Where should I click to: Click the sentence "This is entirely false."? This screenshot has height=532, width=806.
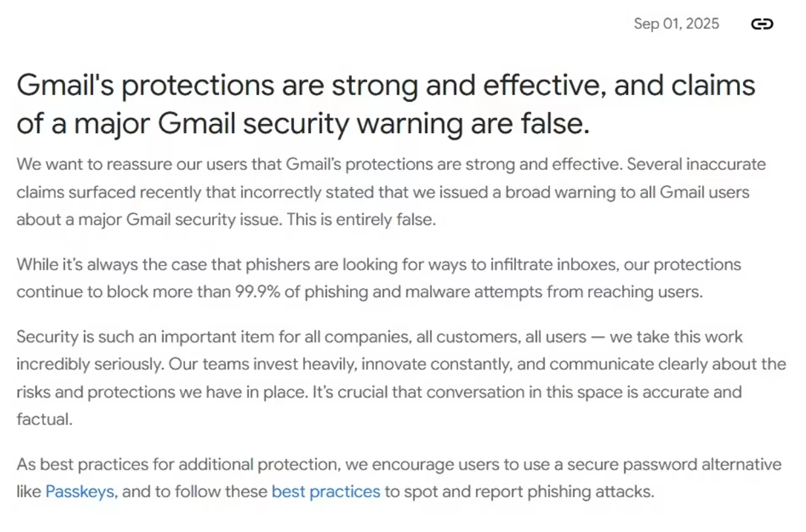pyautogui.click(x=360, y=220)
